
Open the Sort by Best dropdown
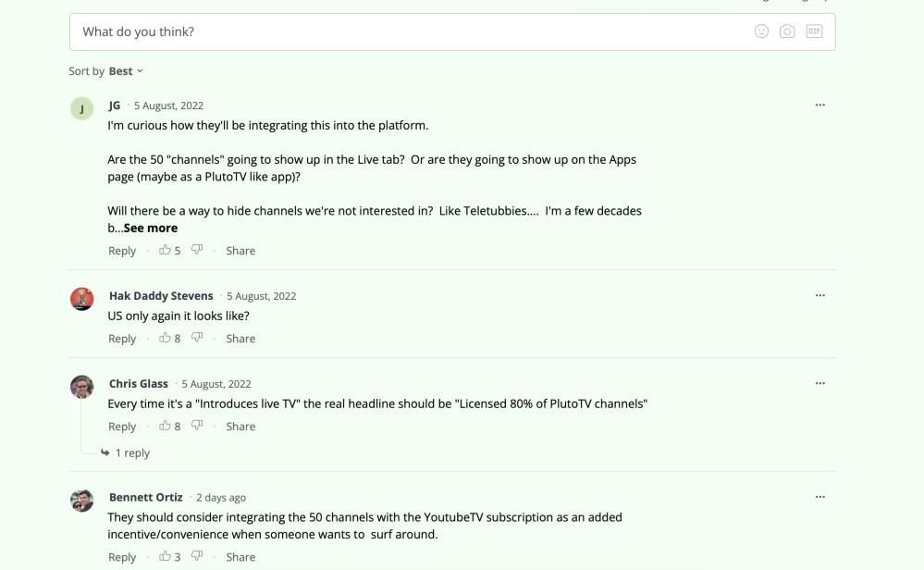click(126, 71)
